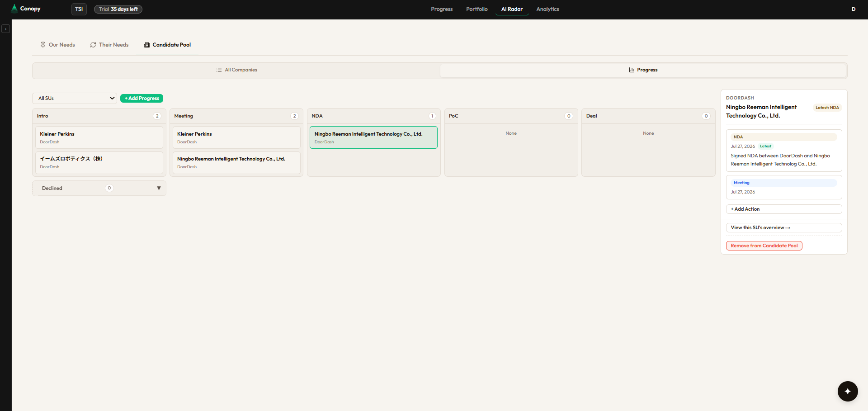Open Kleiner Perkins card in Meeting column
Screen dimensions: 868x411
(236, 137)
